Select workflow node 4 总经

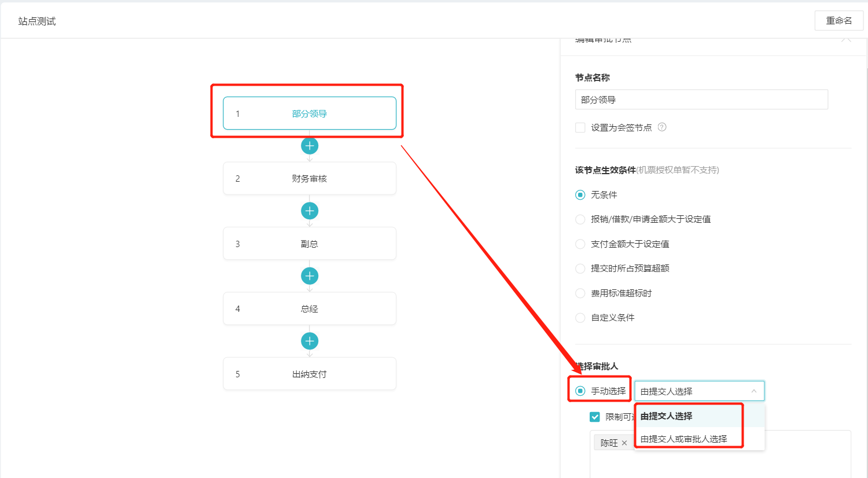tap(310, 308)
